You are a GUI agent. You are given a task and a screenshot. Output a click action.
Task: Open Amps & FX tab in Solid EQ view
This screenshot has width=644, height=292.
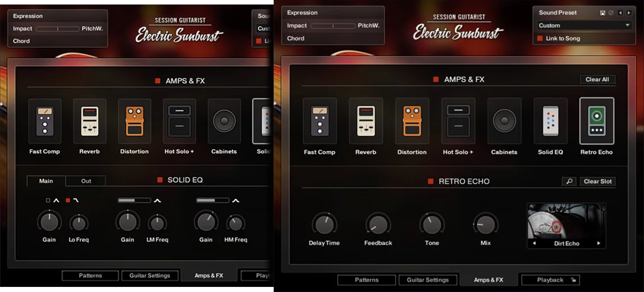point(209,276)
